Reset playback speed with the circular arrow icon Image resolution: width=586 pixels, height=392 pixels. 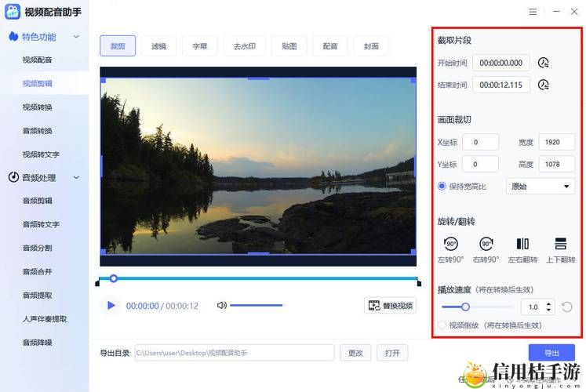[567, 307]
